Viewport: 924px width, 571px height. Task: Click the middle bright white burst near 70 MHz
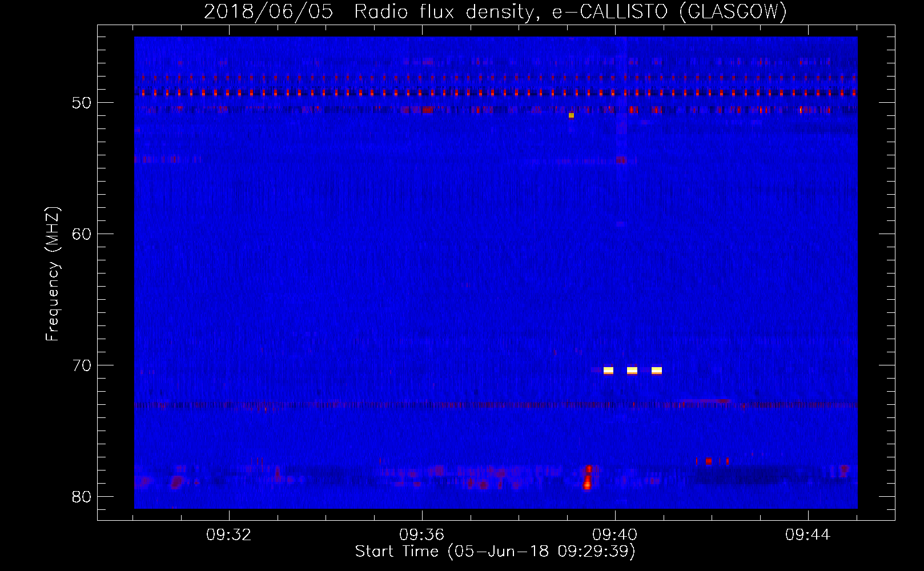coord(632,371)
